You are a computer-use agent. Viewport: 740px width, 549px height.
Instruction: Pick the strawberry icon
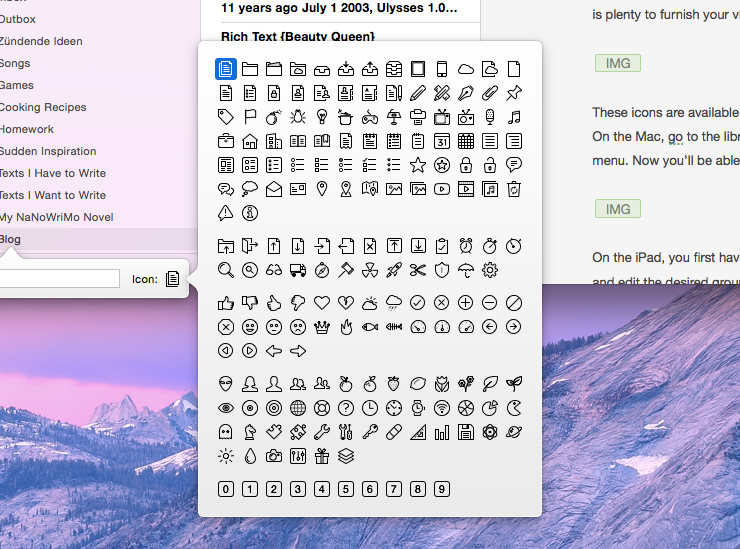(394, 384)
